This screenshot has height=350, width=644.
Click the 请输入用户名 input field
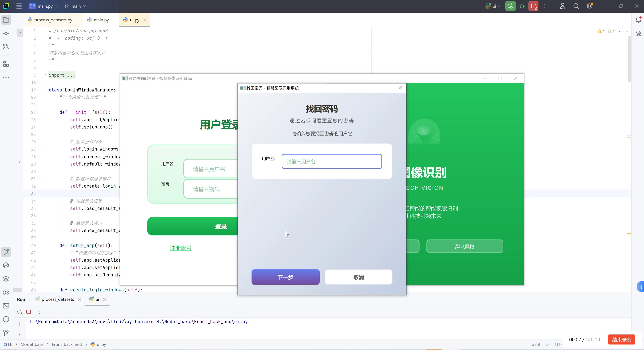331,162
